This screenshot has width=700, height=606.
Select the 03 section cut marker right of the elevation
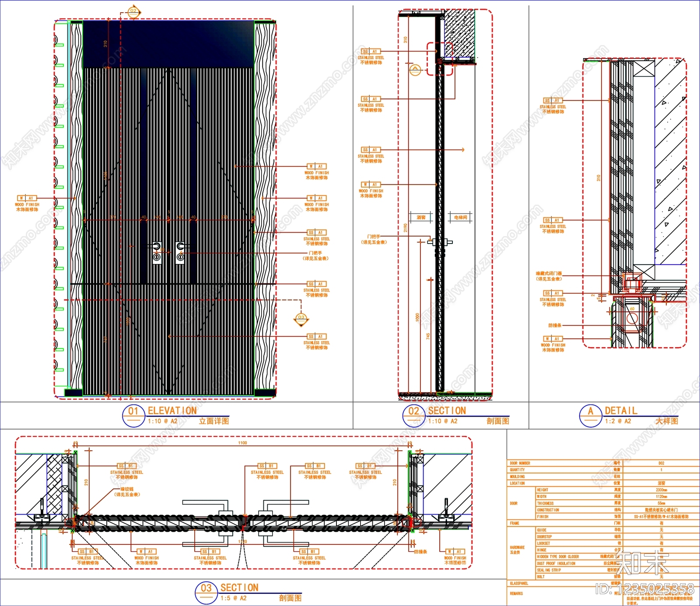tap(301, 319)
